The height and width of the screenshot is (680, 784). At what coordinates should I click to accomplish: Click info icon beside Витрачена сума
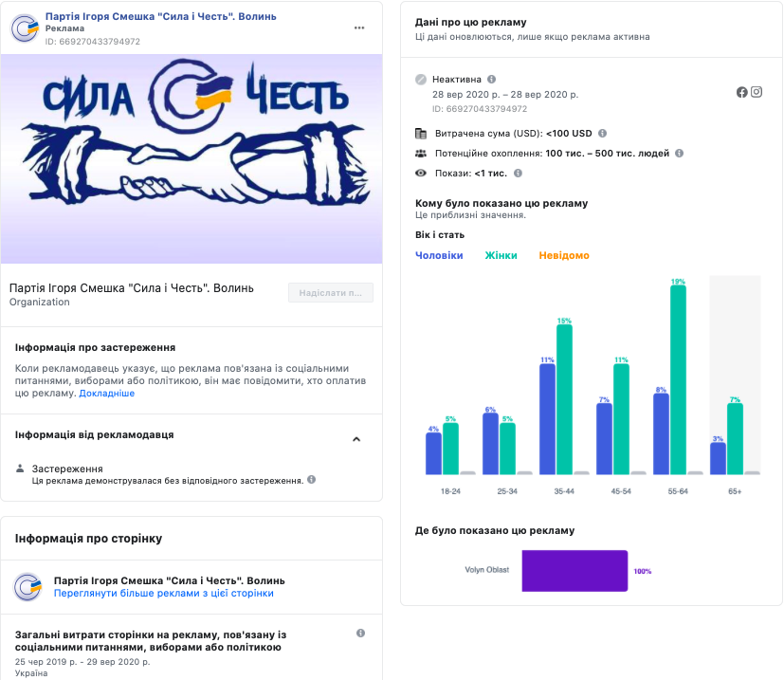603,134
